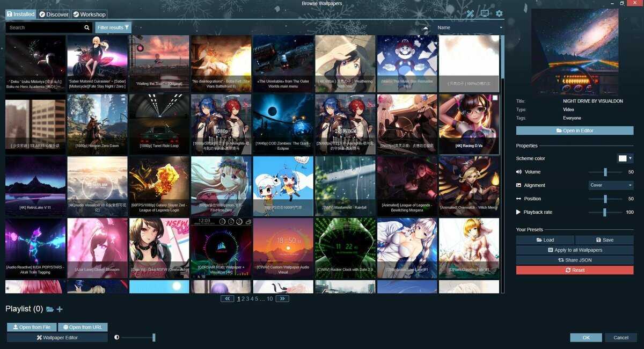Screen dimensions: 644x349
Task: Select League of Legends Bewitching Morgana wallpaper
Action: coord(407,186)
